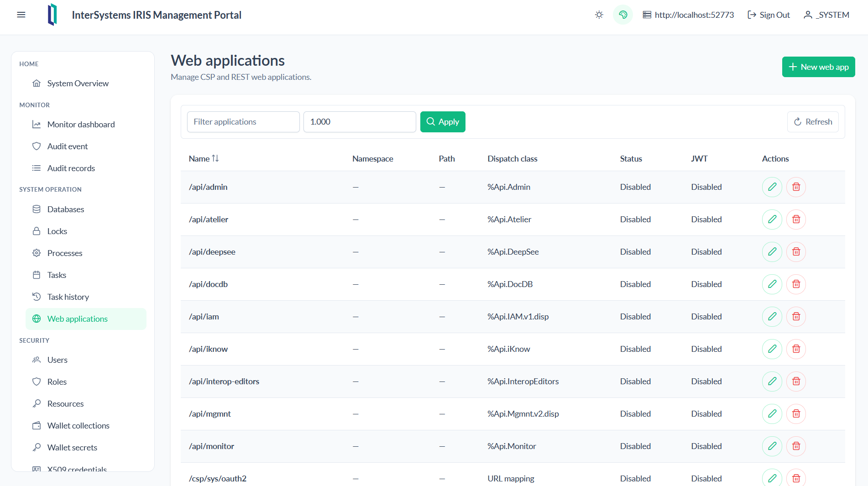Focus the Filter applications field
The image size is (868, 486).
point(243,122)
